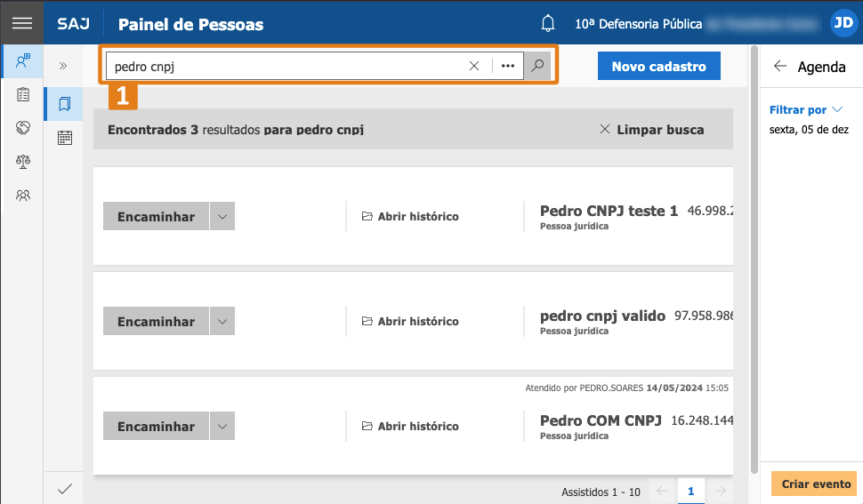The height and width of the screenshot is (504, 863).
Task: Click the Criar evento button
Action: 816,484
